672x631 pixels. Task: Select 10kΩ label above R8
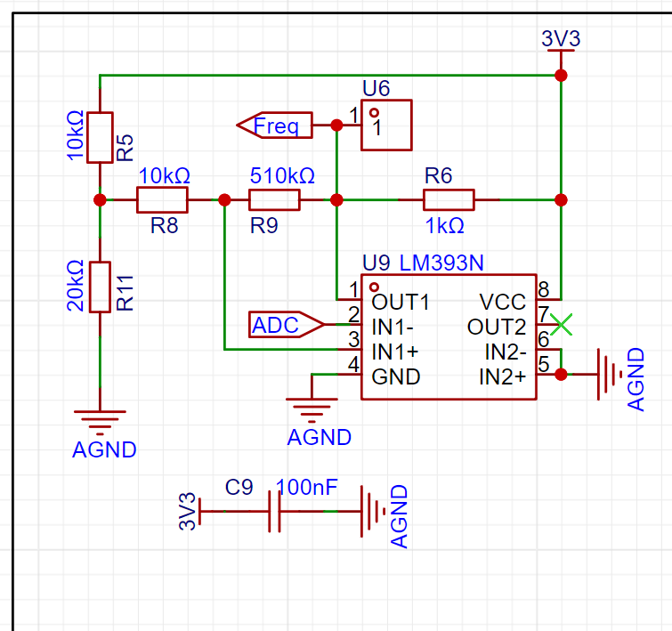(x=164, y=175)
